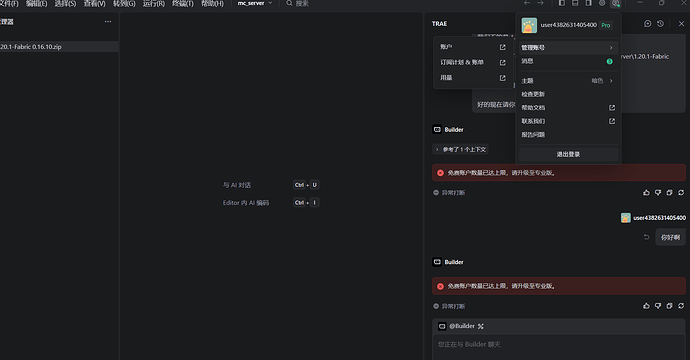Select the Fabric 0.16.10.zip file
This screenshot has height=360, width=690.
click(x=59, y=47)
